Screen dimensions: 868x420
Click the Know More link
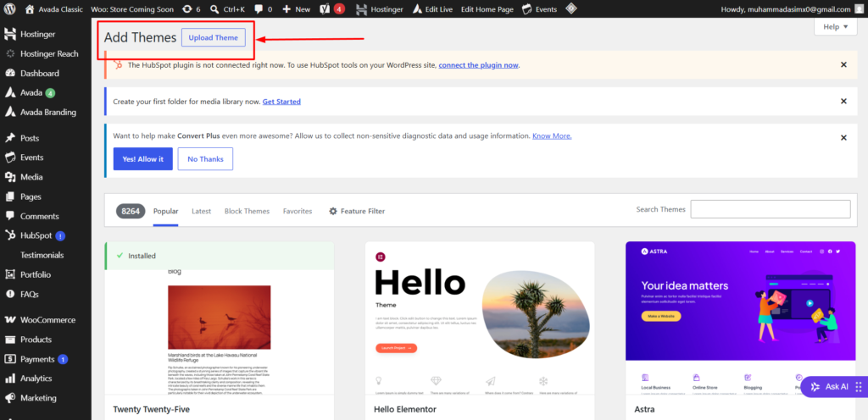click(x=552, y=136)
